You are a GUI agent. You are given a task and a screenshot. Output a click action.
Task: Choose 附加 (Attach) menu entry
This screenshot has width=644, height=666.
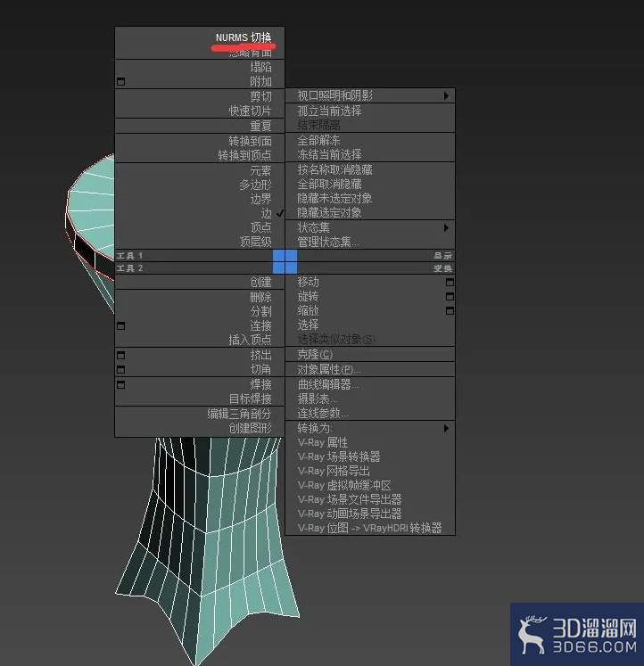pos(260,81)
